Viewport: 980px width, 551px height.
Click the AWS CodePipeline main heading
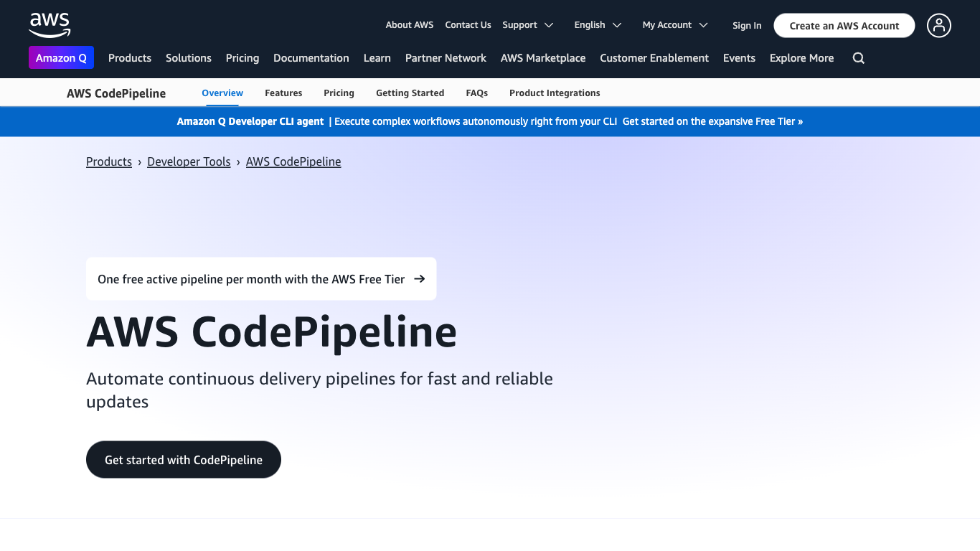pos(272,332)
